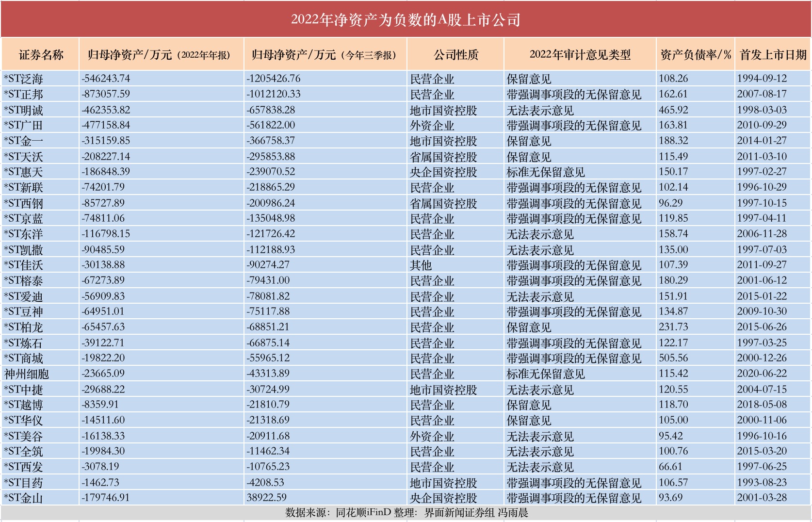Screen dimensions: 812x522
Task: Click the debt ratio "231.73"
Action: pyautogui.click(x=673, y=327)
